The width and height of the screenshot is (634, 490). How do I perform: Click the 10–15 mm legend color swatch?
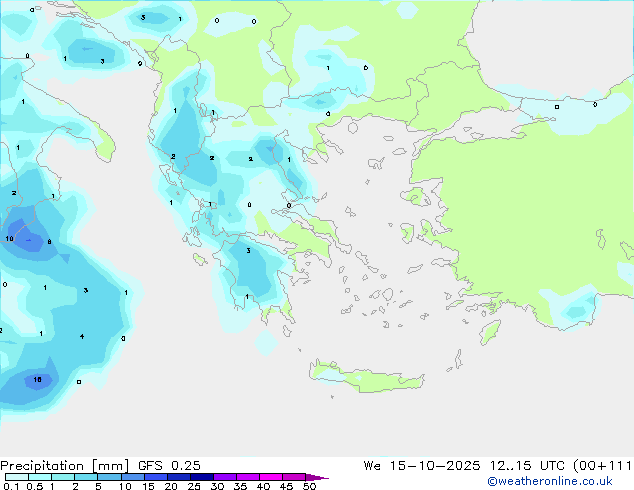132,477
